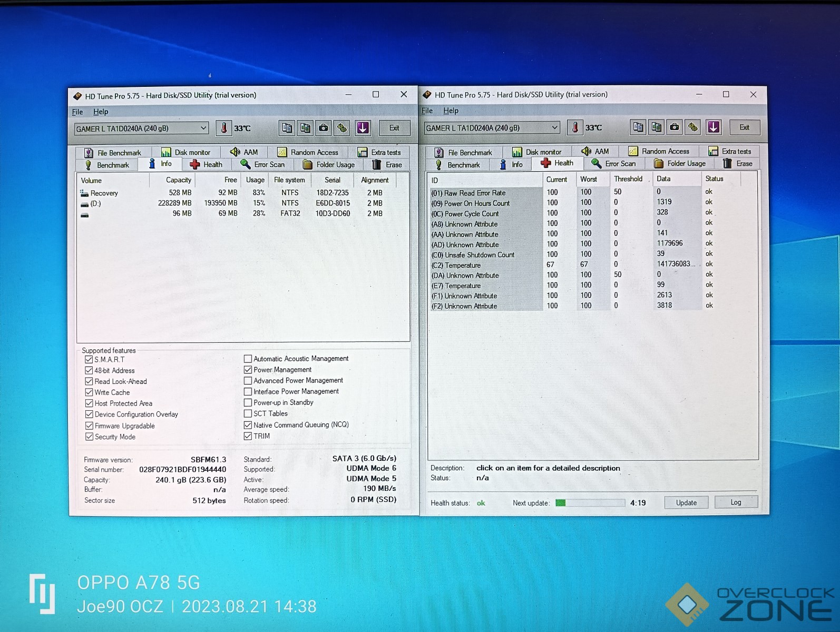This screenshot has width=840, height=632.
Task: Click copy screenshot icon in right window toolbar
Action: click(656, 127)
